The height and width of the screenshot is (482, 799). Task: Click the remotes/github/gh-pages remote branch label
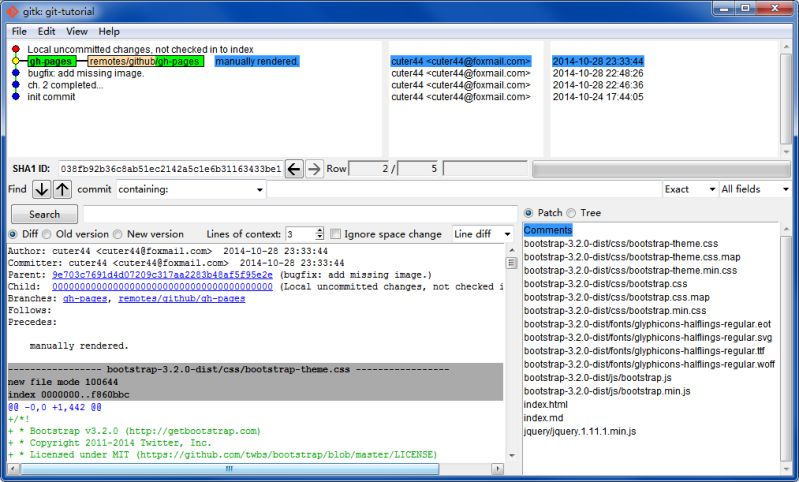[x=146, y=61]
